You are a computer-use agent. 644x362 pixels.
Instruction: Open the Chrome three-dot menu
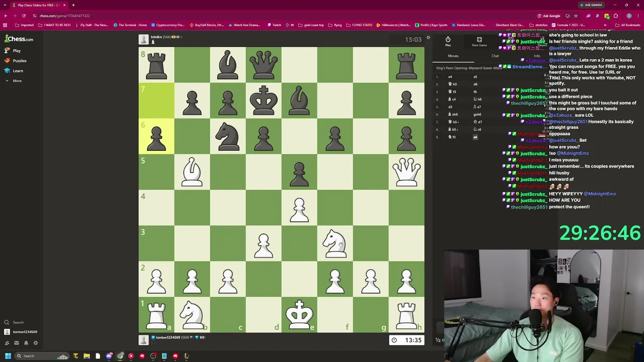pyautogui.click(x=639, y=16)
